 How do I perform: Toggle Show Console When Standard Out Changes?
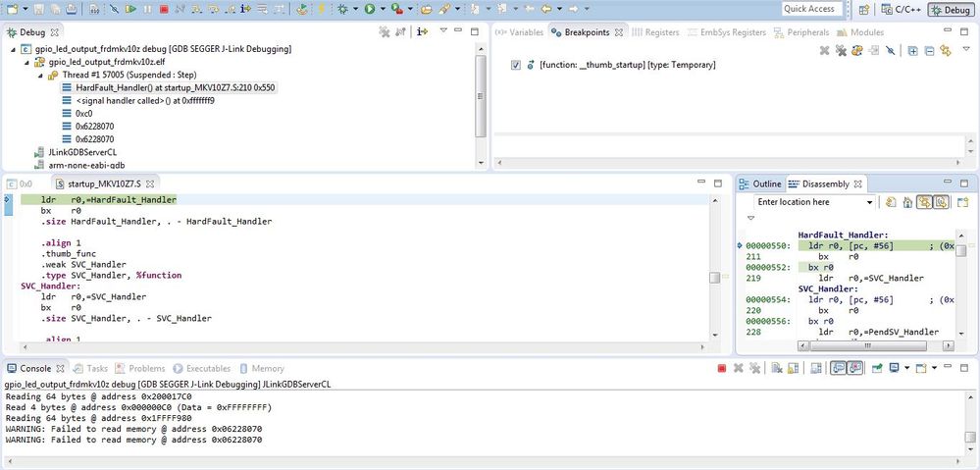point(838,369)
